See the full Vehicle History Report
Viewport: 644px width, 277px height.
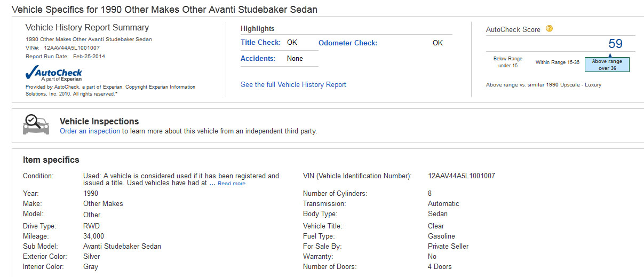pyautogui.click(x=293, y=84)
